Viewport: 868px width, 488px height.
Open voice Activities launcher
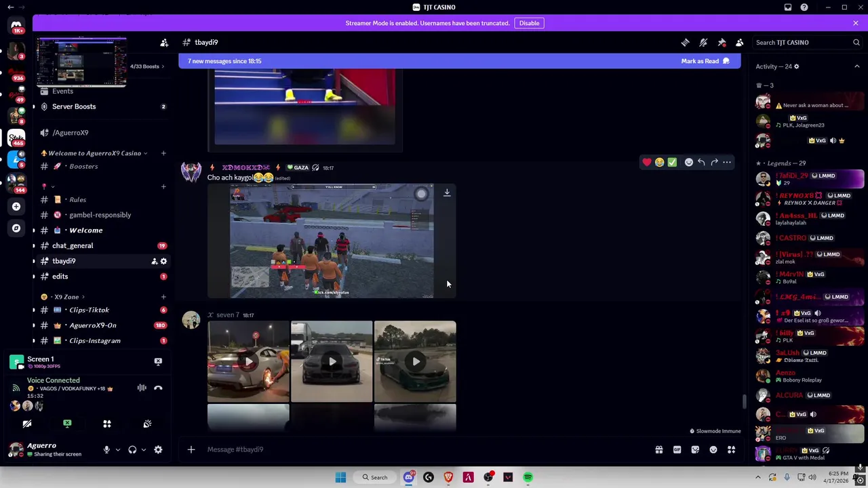click(x=107, y=424)
